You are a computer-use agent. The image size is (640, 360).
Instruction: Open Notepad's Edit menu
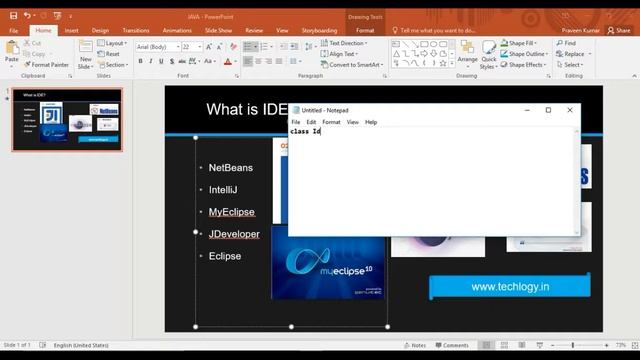point(311,122)
